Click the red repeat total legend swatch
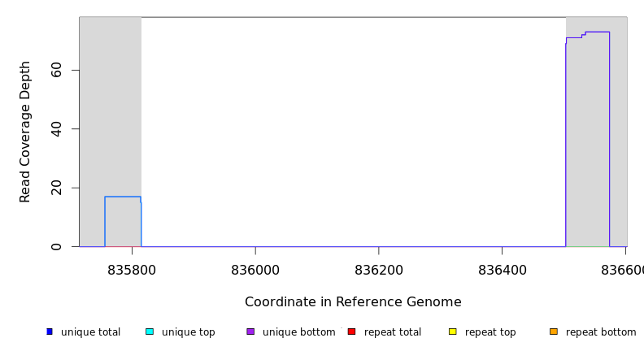The height and width of the screenshot is (351, 644). point(351,331)
